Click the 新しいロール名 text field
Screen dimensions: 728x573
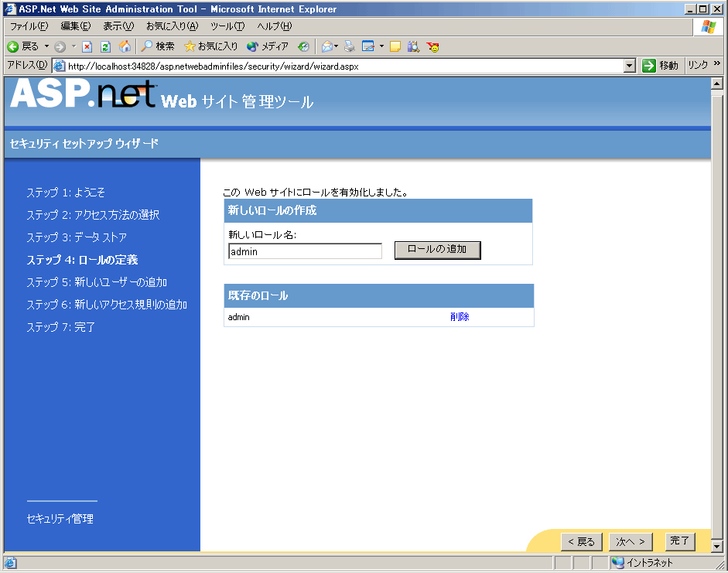305,251
